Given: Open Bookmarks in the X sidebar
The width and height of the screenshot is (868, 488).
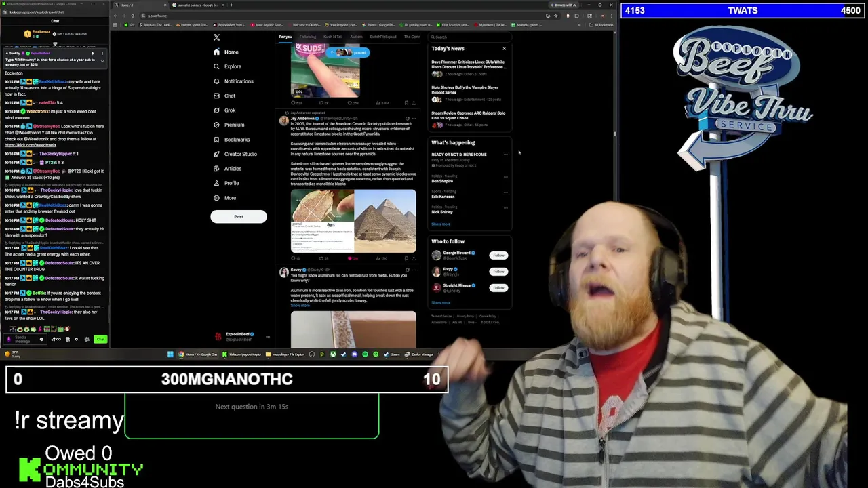Looking at the screenshot, I should coord(231,140).
